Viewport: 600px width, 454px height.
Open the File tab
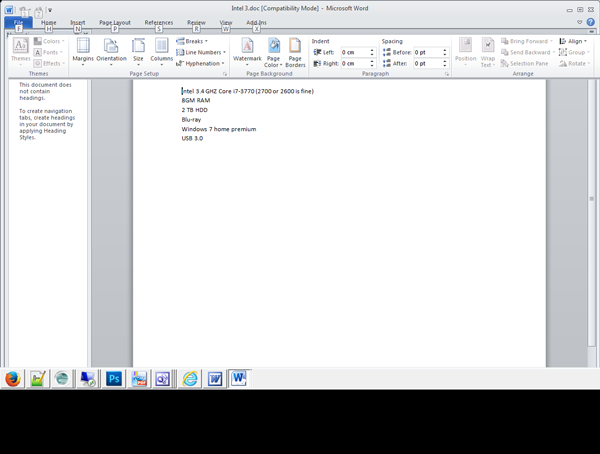(x=18, y=23)
